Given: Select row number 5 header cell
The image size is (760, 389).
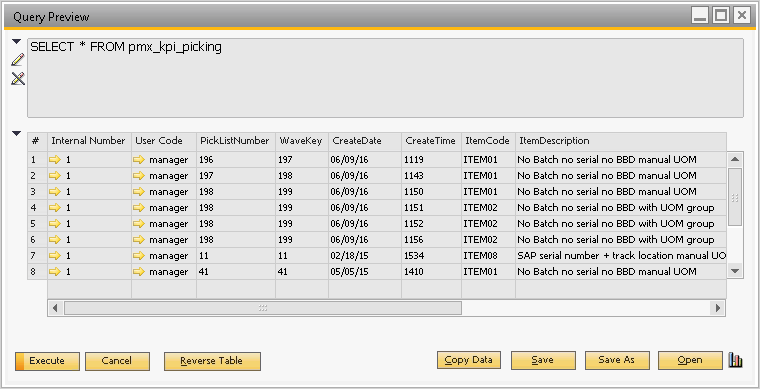Looking at the screenshot, I should 37,223.
